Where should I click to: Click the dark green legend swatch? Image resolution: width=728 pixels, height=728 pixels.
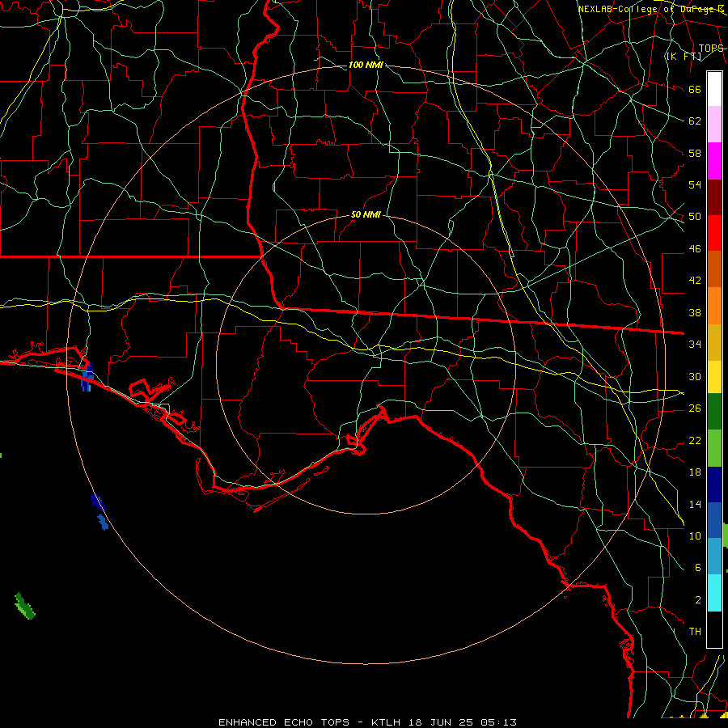pos(714,412)
